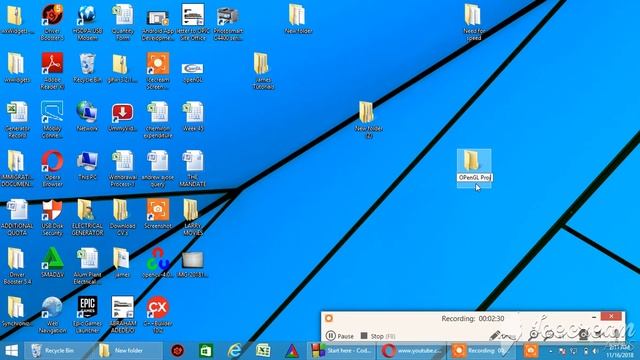Select the andrew ajose query document
Viewport: 640px width, 360px height.
pyautogui.click(x=158, y=168)
